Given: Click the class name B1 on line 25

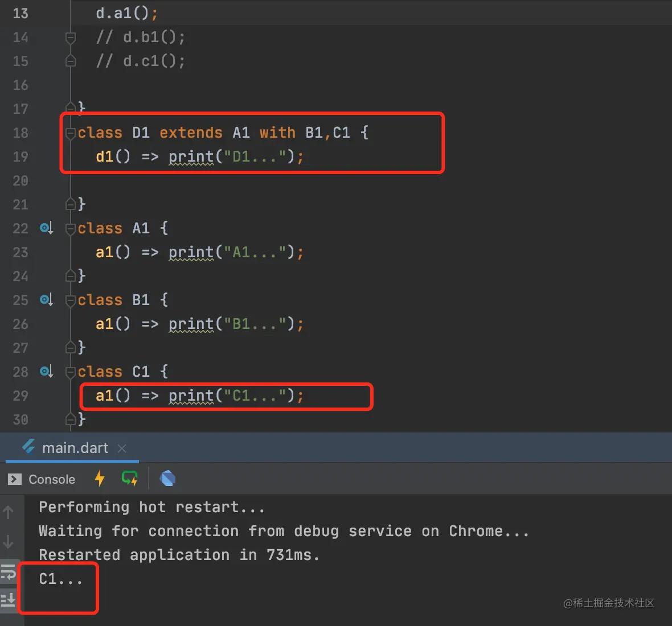Looking at the screenshot, I should [x=141, y=300].
